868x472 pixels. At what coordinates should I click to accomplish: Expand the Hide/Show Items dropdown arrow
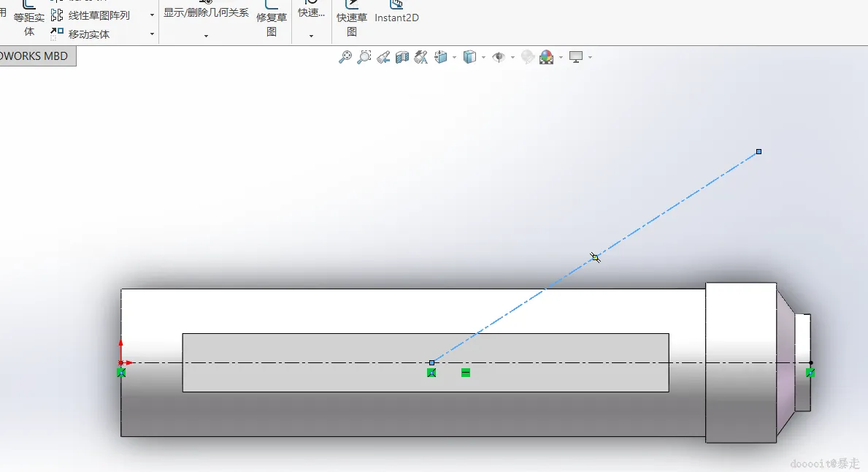[512, 57]
